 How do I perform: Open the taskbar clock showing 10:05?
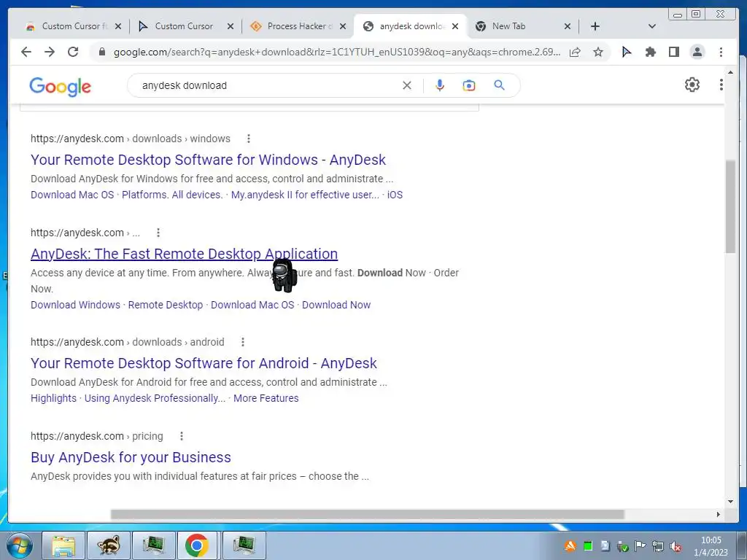pyautogui.click(x=711, y=546)
